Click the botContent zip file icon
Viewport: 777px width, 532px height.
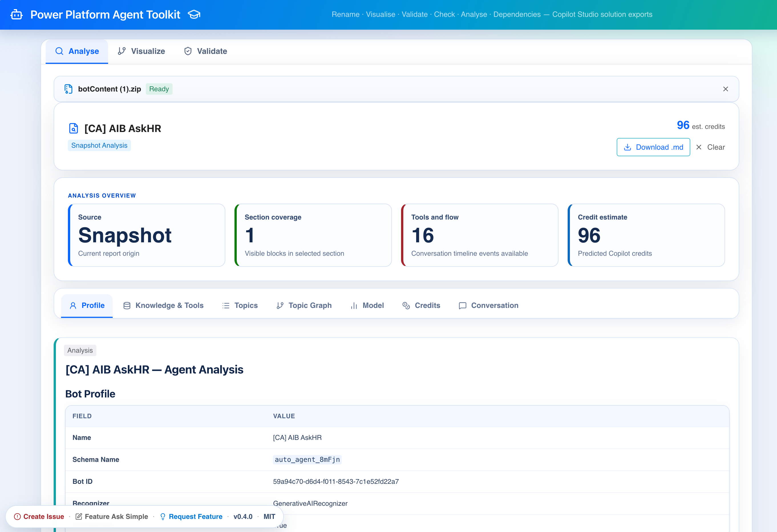68,89
